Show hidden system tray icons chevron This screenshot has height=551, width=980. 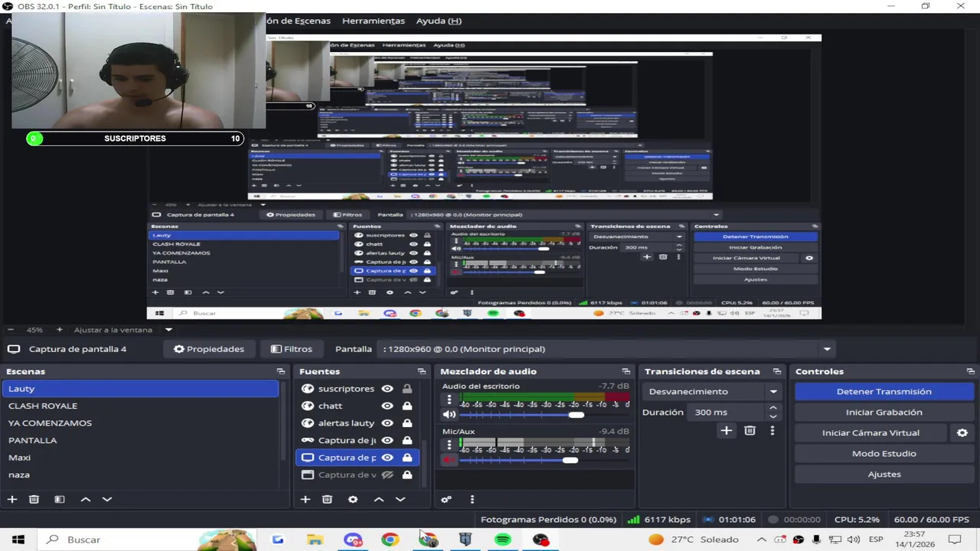click(762, 540)
